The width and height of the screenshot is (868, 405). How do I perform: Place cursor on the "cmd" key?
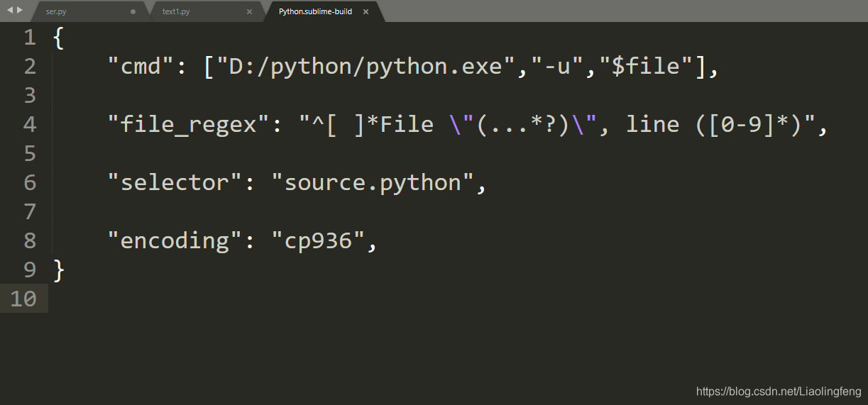coord(140,67)
